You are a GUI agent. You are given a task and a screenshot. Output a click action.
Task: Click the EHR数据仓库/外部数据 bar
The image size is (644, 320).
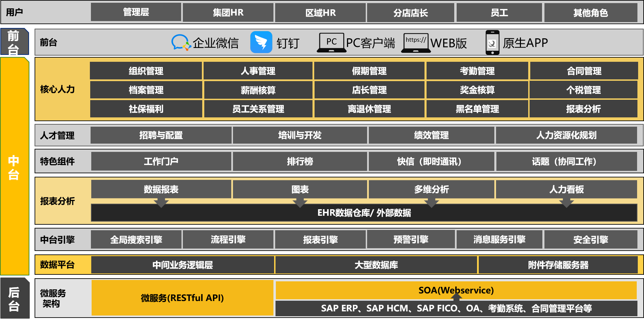click(364, 213)
